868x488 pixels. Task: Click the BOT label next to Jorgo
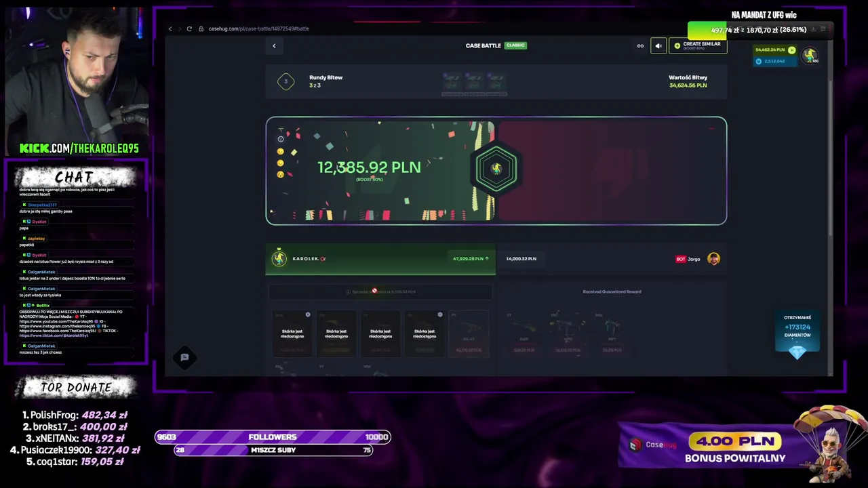click(681, 259)
